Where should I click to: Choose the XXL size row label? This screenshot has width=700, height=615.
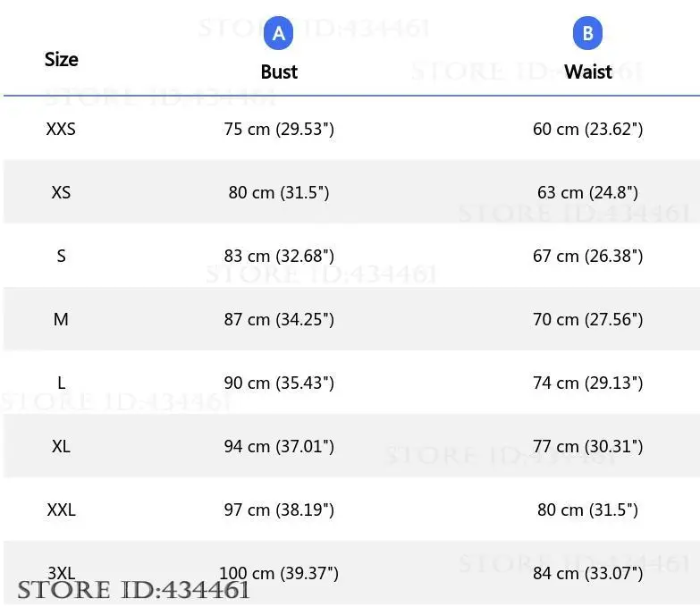click(61, 510)
